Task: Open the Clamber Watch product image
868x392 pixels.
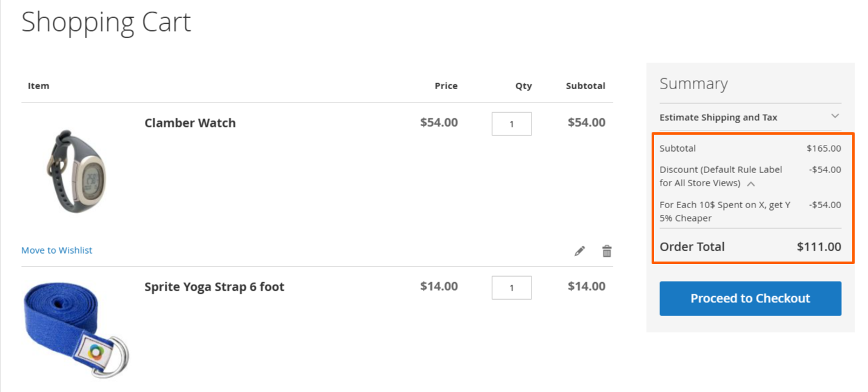Action: (76, 170)
